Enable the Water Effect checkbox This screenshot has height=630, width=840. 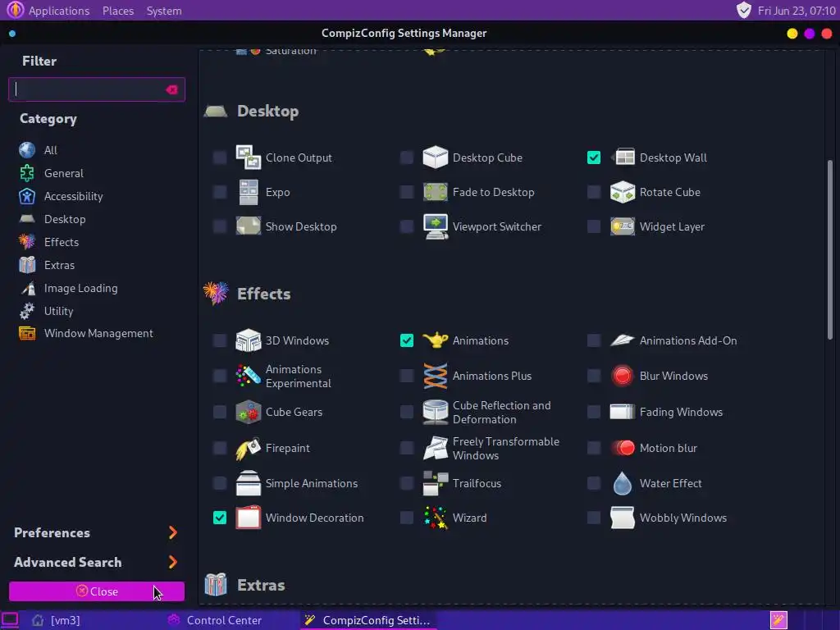(594, 483)
